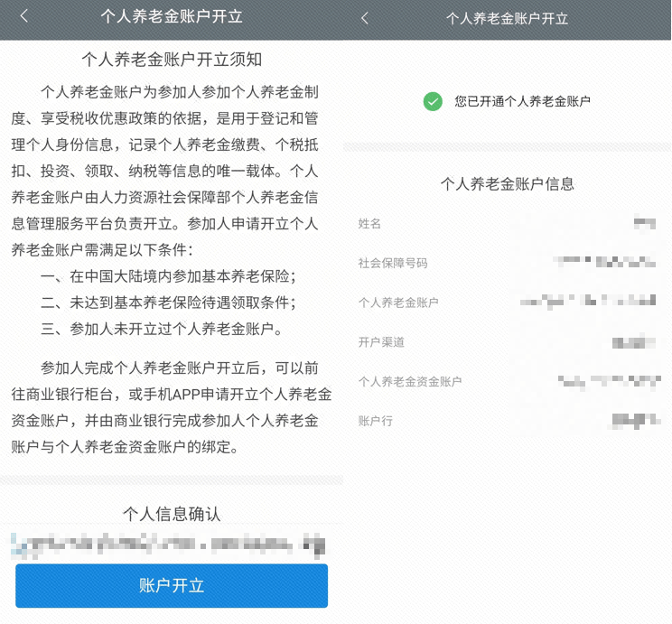Image resolution: width=672 pixels, height=624 pixels.
Task: Select the 个人养老金账户信息 section heading
Action: 507,184
